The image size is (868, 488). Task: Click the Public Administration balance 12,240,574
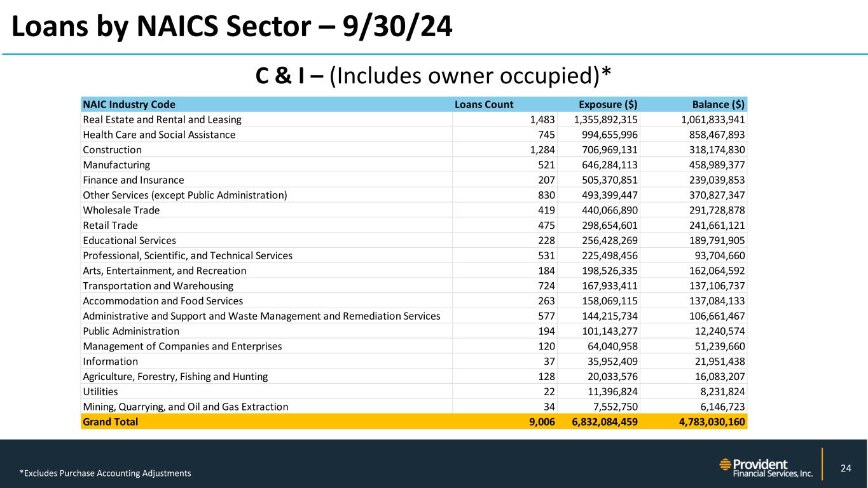[715, 331]
